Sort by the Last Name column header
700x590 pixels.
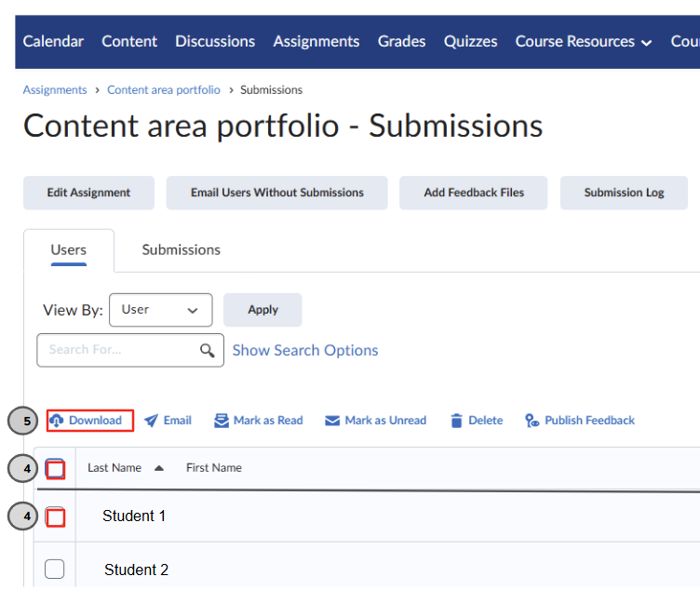pos(114,468)
